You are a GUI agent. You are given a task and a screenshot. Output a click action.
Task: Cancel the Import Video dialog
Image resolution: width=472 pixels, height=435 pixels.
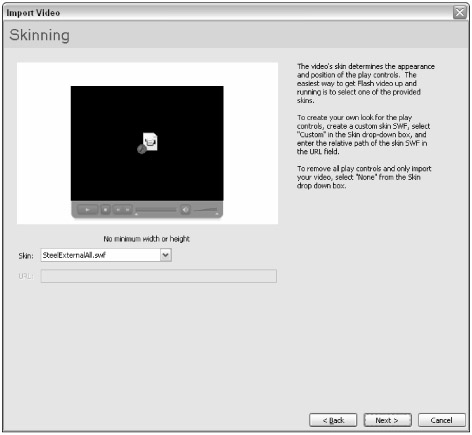click(x=442, y=420)
